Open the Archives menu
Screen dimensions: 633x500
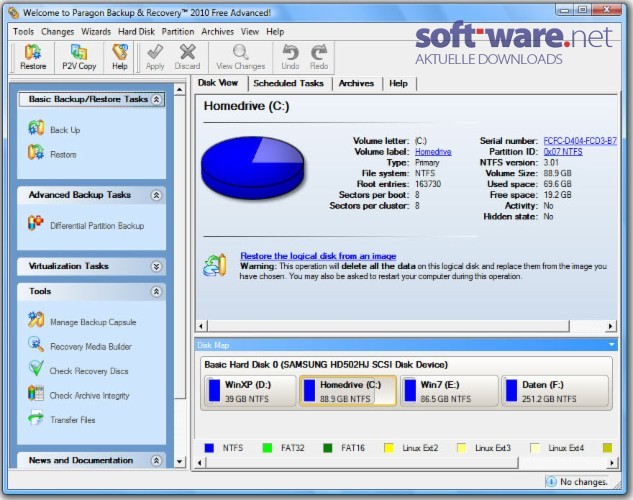(x=218, y=31)
